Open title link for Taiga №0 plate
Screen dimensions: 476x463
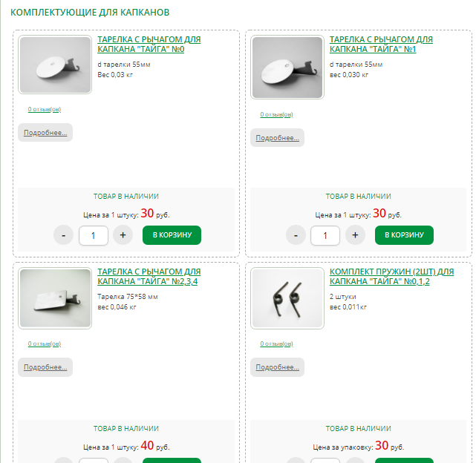149,44
